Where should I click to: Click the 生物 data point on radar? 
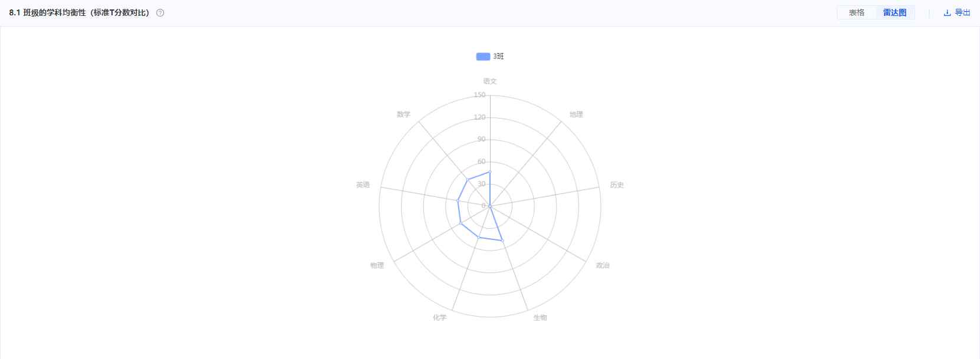502,241
